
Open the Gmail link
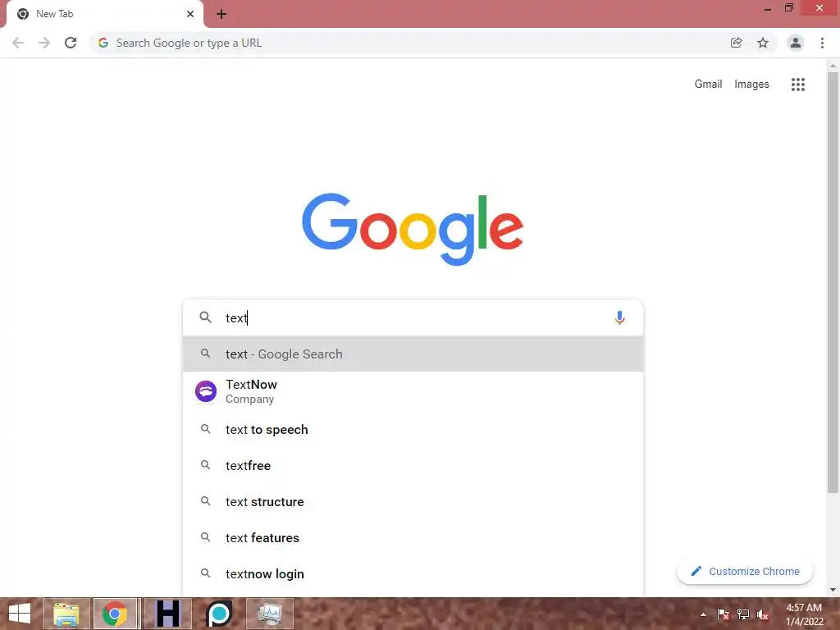708,84
